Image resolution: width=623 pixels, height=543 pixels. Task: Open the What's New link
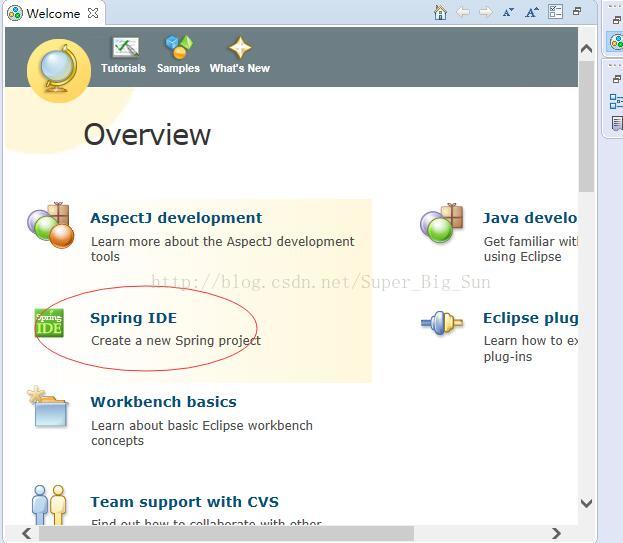[240, 68]
